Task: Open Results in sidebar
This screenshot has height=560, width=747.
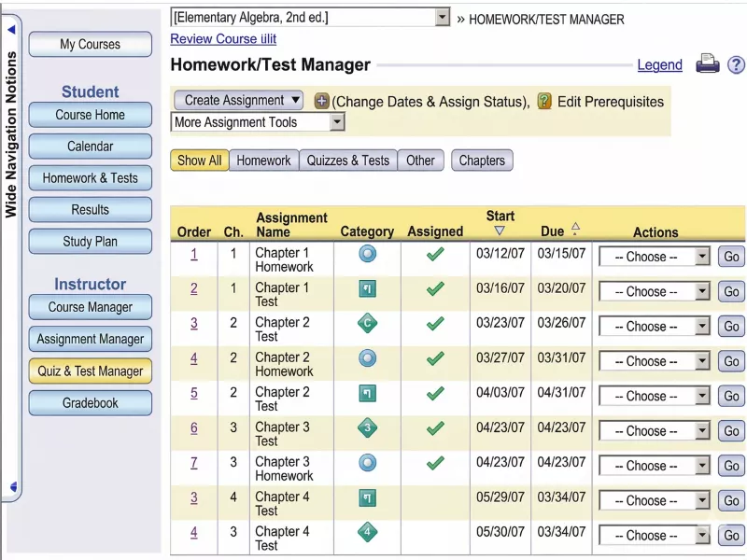Action: click(90, 209)
